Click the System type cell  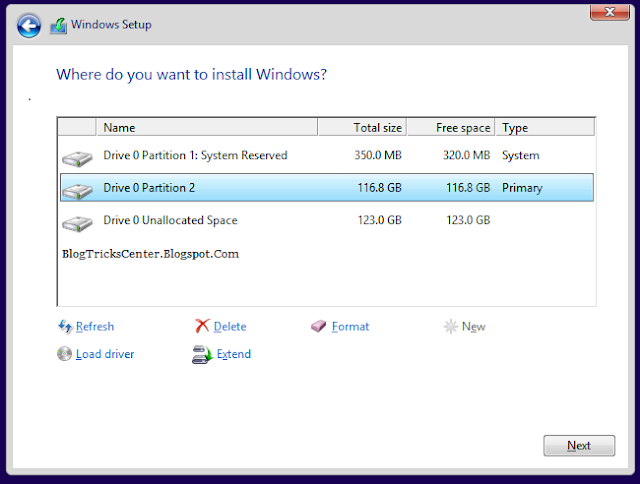(520, 156)
